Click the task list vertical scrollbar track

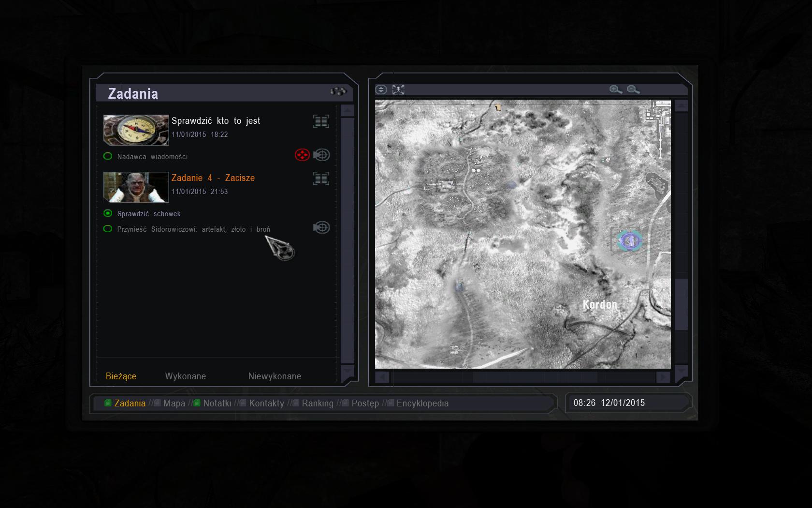348,240
